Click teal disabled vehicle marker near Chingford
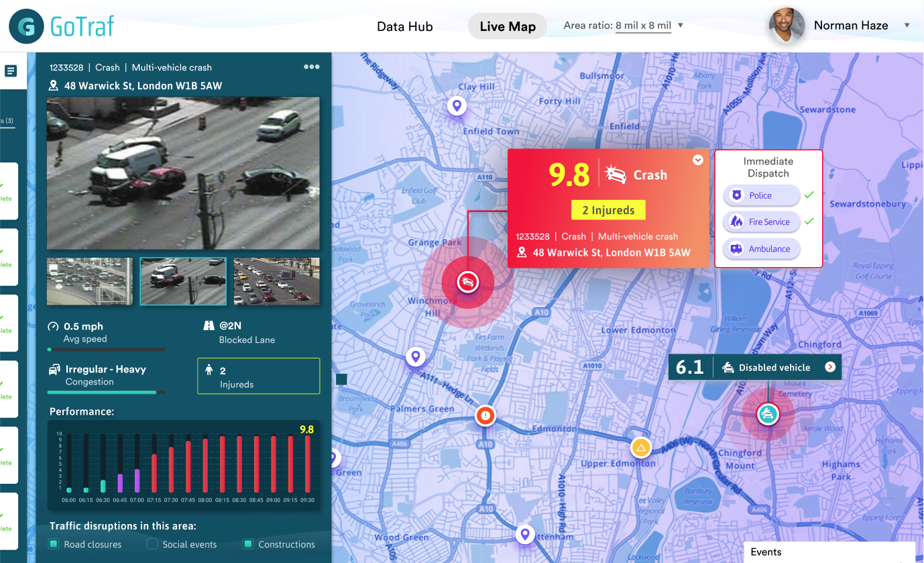Screen dimensions: 924x563 [766, 414]
